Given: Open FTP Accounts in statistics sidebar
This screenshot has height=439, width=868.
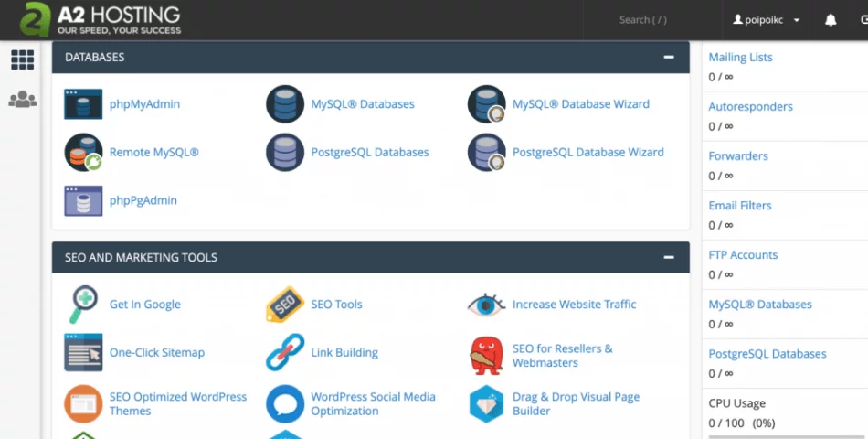Looking at the screenshot, I should click(743, 255).
